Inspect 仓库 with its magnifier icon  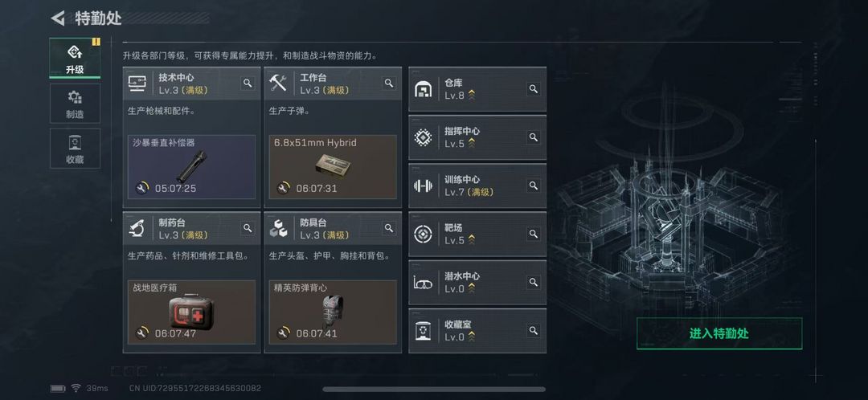tap(533, 89)
